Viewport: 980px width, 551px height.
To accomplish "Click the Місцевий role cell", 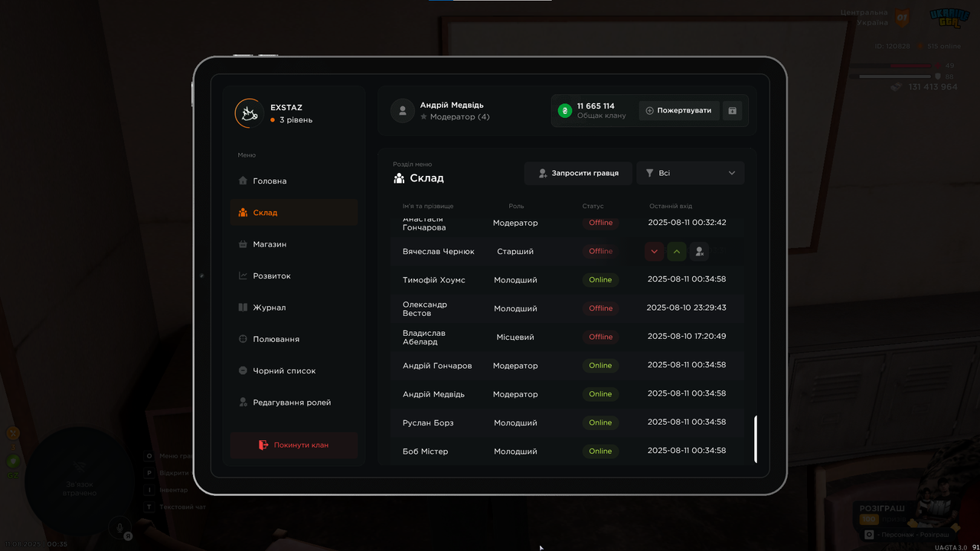I will click(x=515, y=337).
